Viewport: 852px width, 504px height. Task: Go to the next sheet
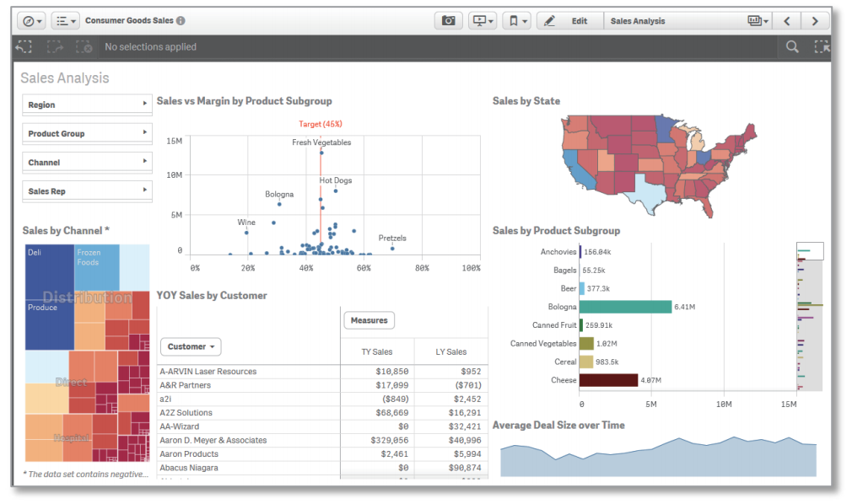coord(814,21)
